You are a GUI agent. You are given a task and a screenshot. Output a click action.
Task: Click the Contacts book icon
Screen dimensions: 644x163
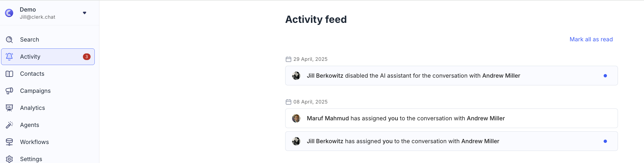9,74
